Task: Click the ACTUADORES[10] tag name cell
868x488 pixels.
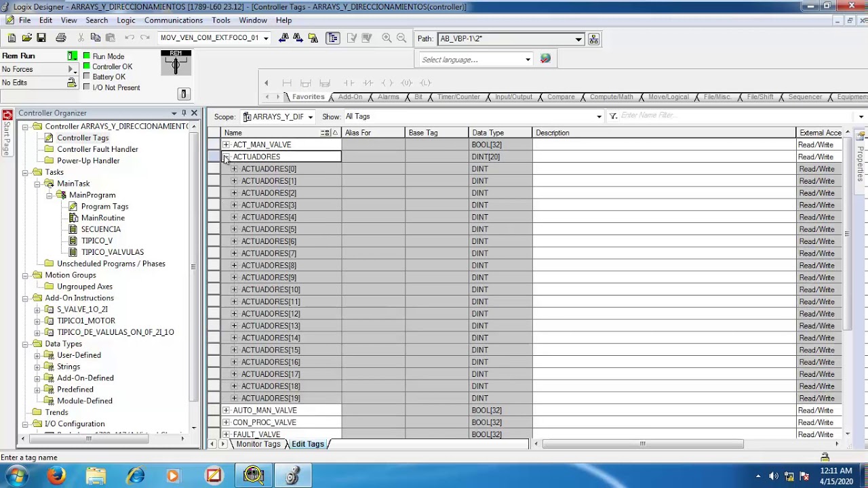Action: tap(281, 289)
